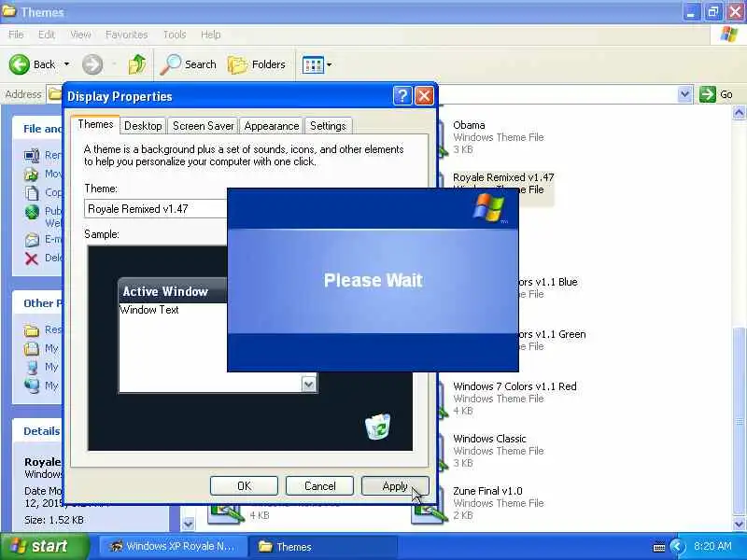
Task: Switch to Themes taskbar button
Action: 324,546
